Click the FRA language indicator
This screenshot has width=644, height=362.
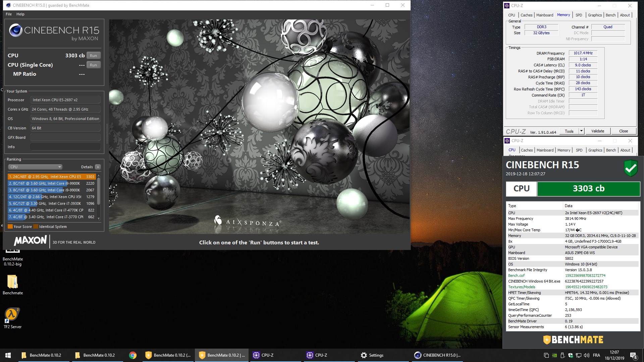pyautogui.click(x=596, y=355)
